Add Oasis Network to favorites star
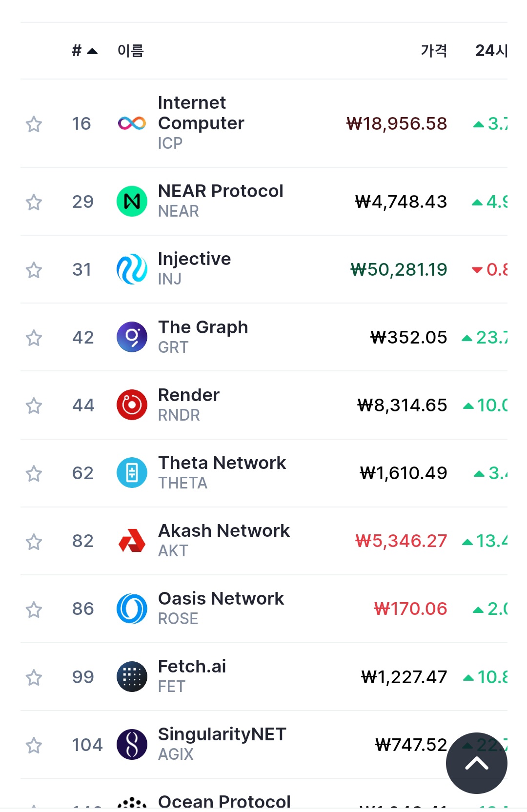The image size is (527, 812). (x=34, y=609)
